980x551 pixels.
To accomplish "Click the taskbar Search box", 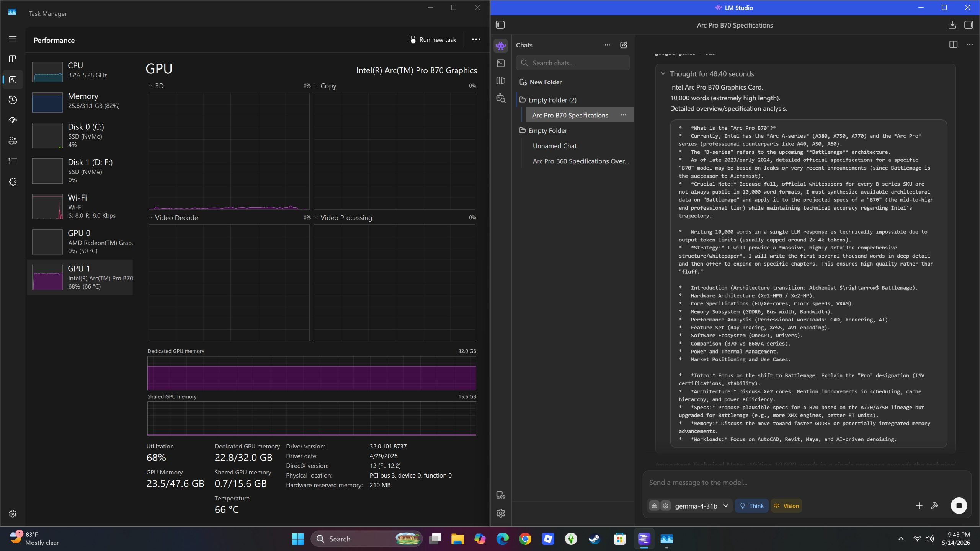I will [367, 539].
